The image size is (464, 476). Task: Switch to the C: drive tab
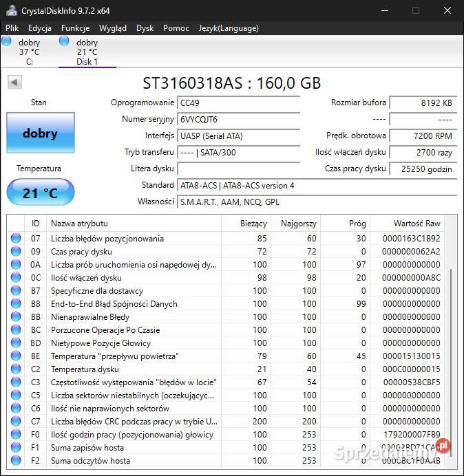[30, 52]
